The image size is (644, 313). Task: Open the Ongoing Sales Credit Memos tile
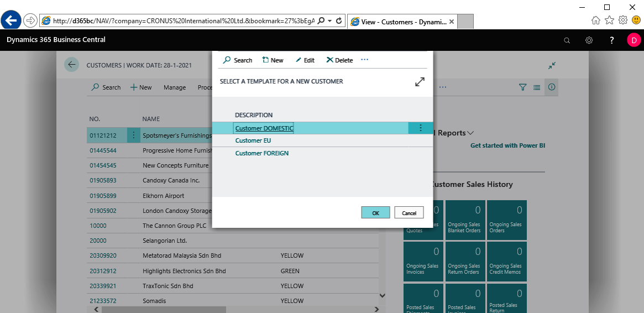tap(507, 261)
